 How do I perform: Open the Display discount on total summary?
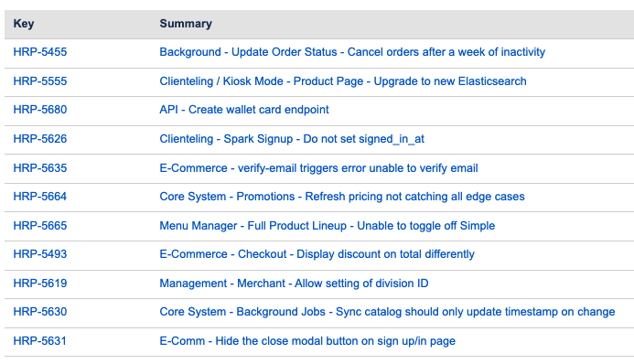(317, 254)
